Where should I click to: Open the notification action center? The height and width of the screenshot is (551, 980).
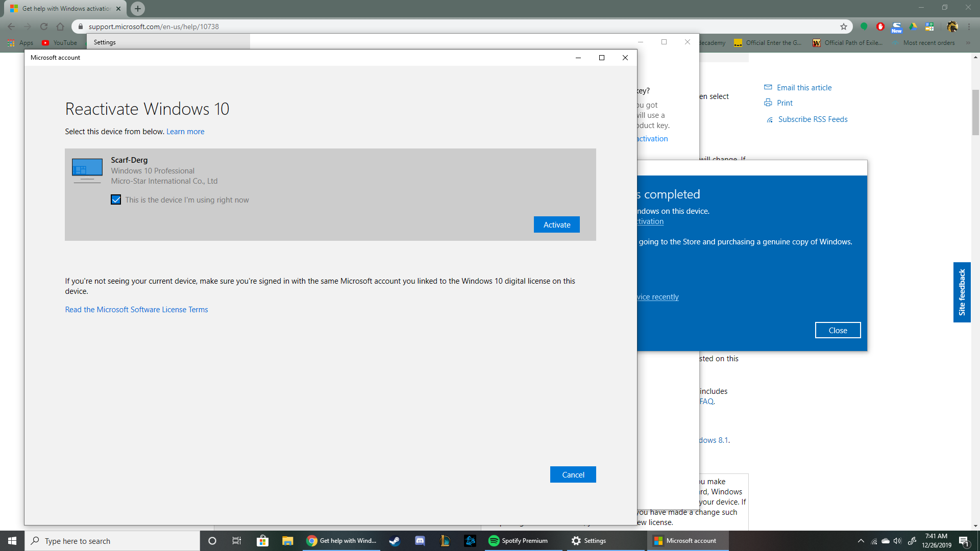click(964, 541)
